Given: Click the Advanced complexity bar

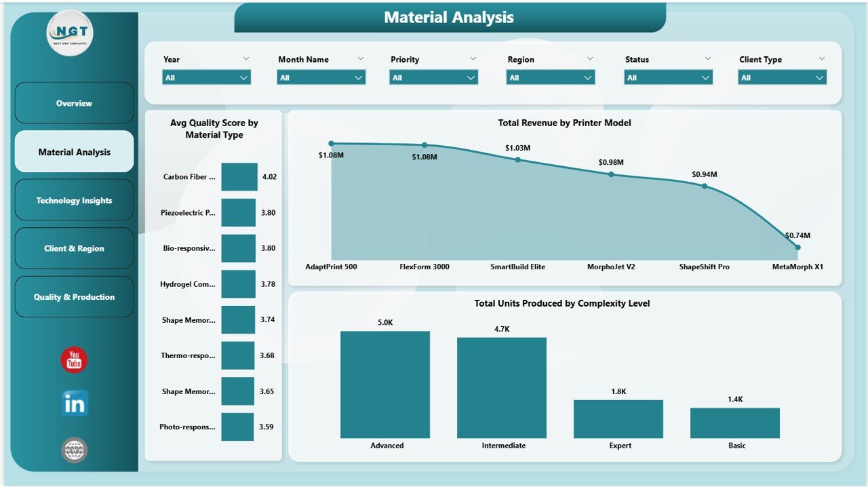Looking at the screenshot, I should pyautogui.click(x=385, y=383).
